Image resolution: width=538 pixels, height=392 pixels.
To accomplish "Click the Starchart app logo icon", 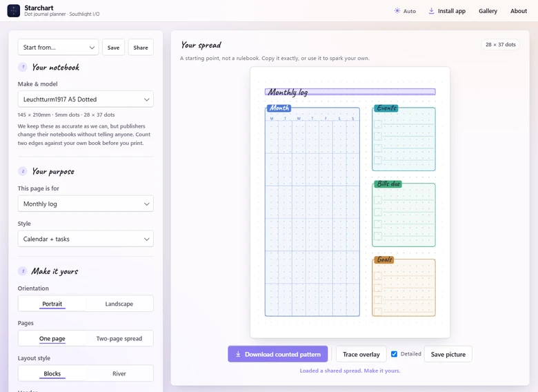I will (x=13, y=10).
